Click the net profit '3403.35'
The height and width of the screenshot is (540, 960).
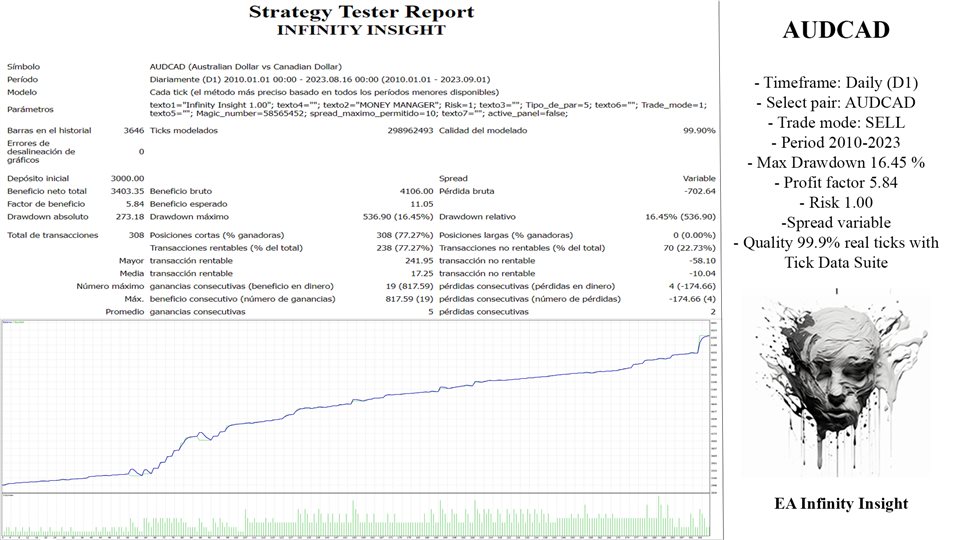127,191
